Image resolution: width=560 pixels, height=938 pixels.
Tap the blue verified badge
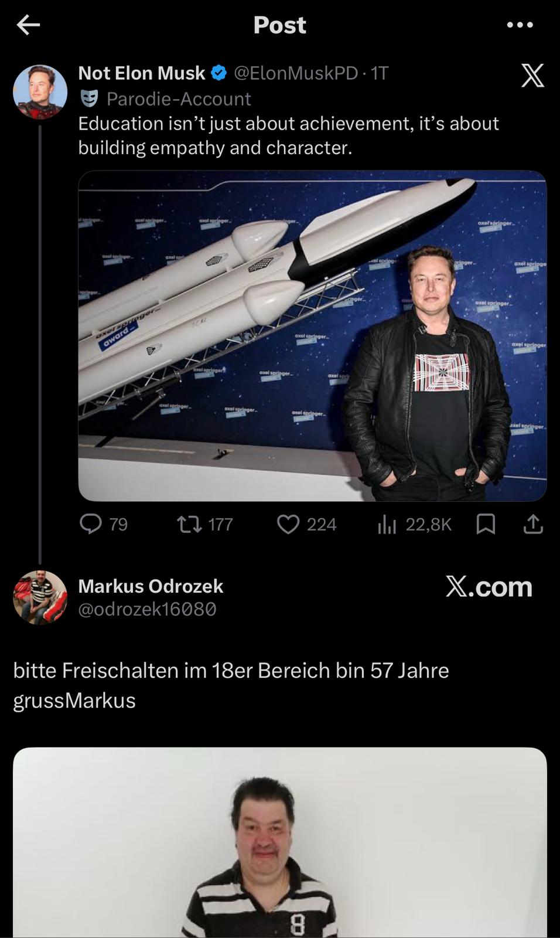[x=219, y=73]
